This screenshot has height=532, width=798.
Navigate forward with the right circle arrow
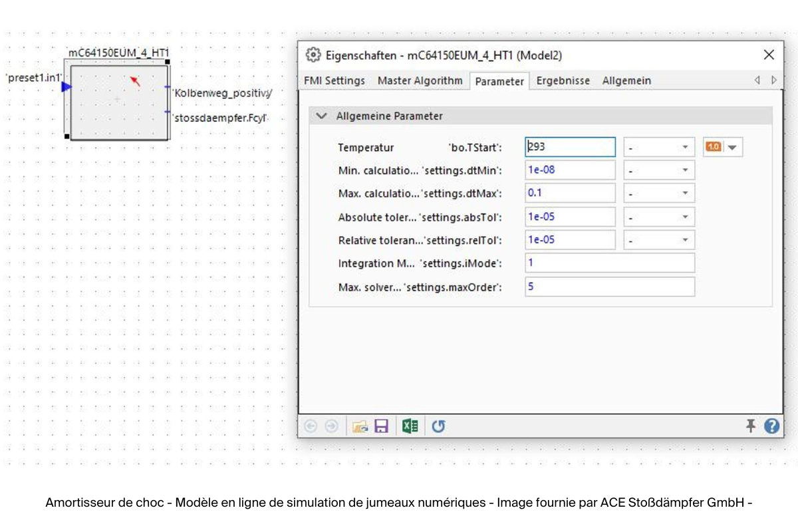[331, 426]
